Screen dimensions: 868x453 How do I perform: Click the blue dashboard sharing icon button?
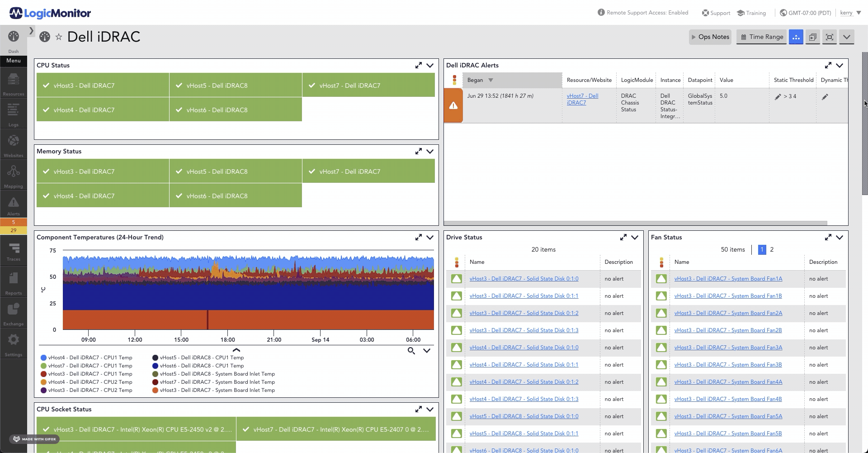coord(796,37)
